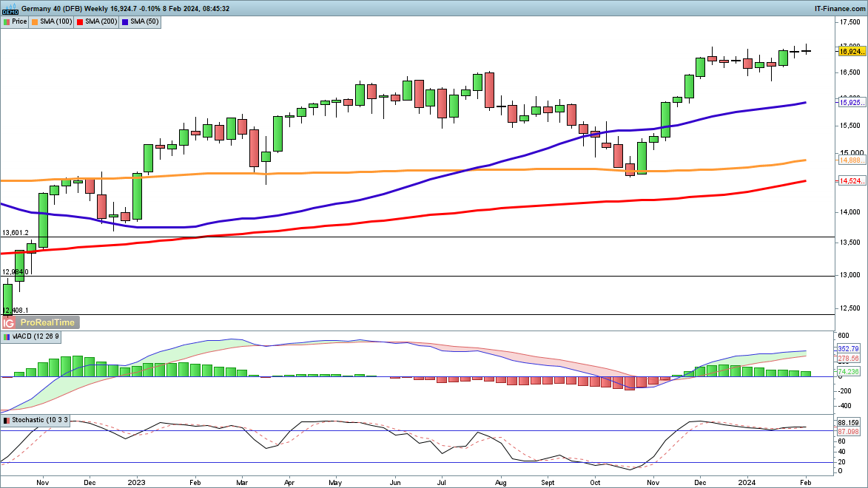The width and height of the screenshot is (868, 488).
Task: Click the 15,500 price axis label
Action: point(850,126)
